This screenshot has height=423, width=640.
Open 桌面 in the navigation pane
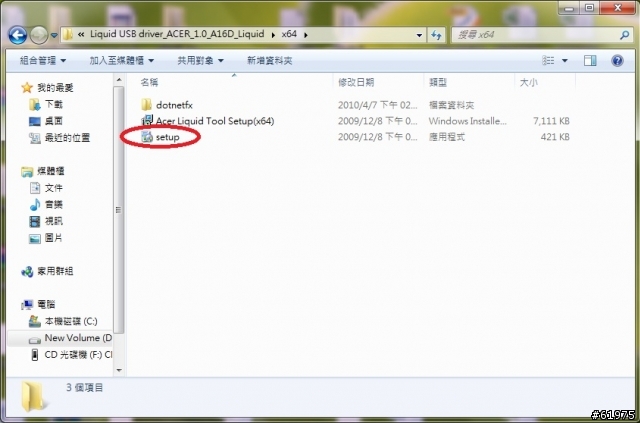pos(46,121)
